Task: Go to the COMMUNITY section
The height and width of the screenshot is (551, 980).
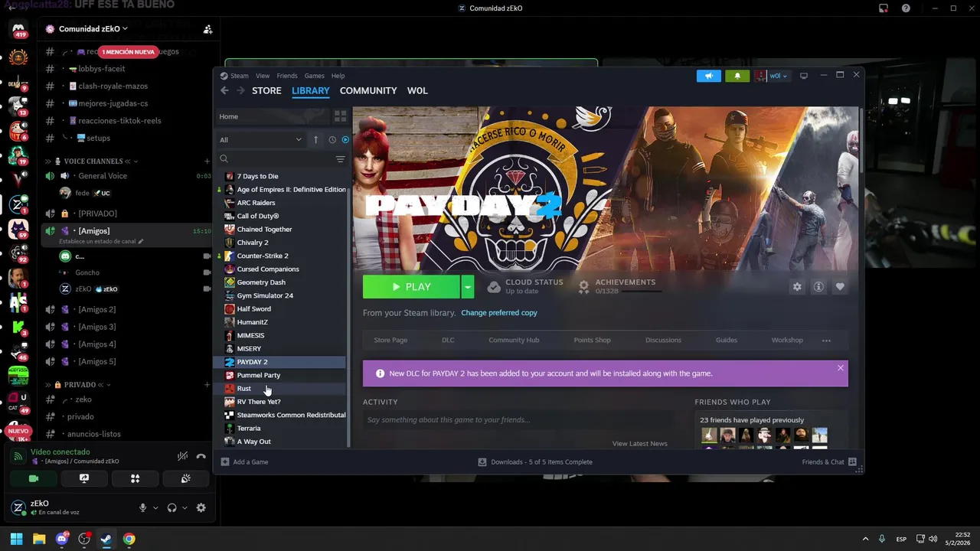Action: tap(368, 90)
